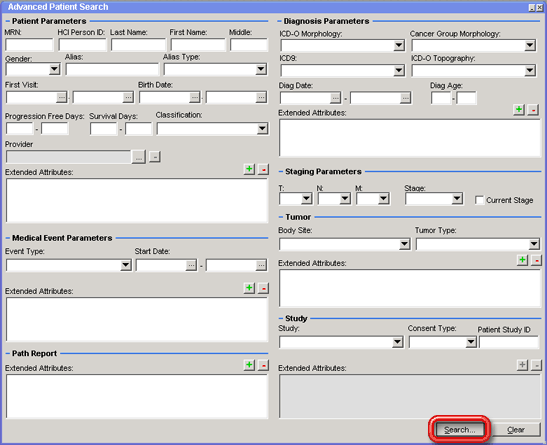The image size is (547, 445).
Task: Click the Search... button
Action: pos(459,430)
